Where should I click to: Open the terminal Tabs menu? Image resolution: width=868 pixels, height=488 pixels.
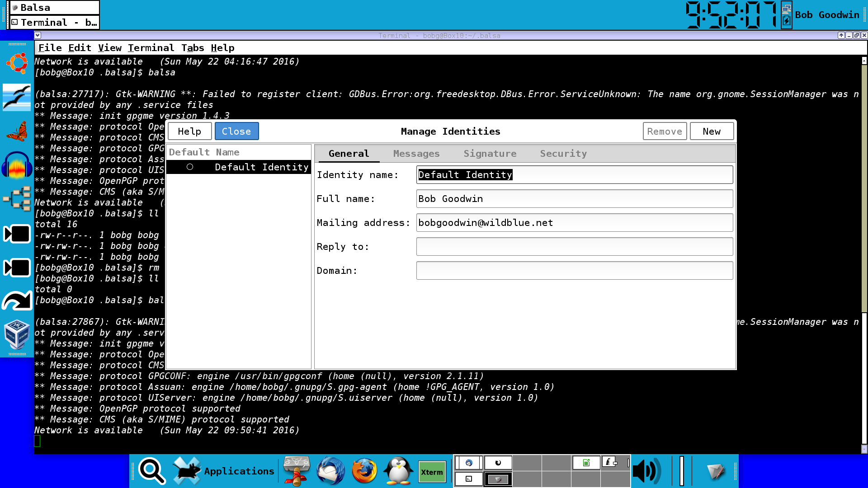(193, 48)
